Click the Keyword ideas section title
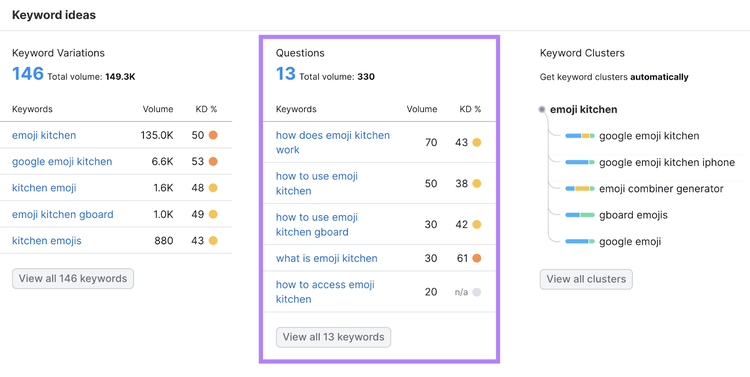The width and height of the screenshot is (750, 377). point(54,15)
